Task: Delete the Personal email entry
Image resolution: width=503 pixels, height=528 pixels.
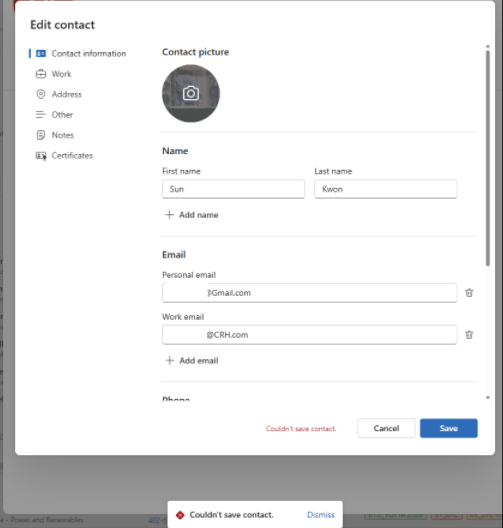Action: point(469,293)
